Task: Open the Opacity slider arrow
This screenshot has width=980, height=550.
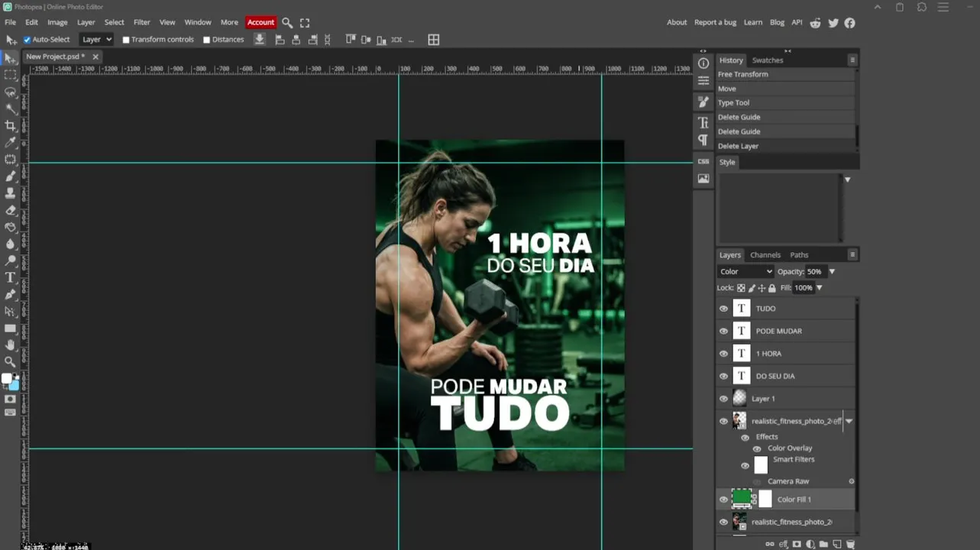Action: coord(832,272)
